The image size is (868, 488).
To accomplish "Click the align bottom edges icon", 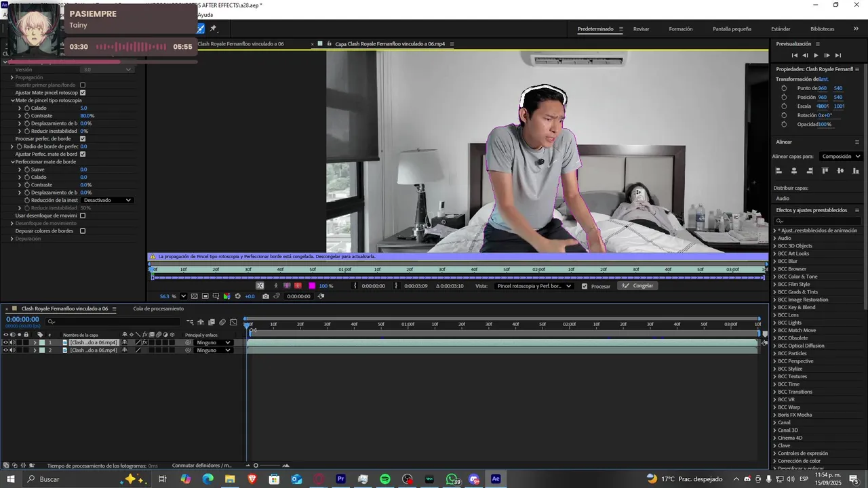I will (x=856, y=171).
